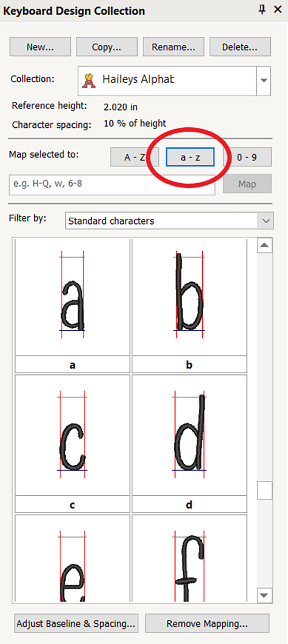Close the Keyboard Design Collection panel
This screenshot has height=644, width=288.
[x=278, y=10]
